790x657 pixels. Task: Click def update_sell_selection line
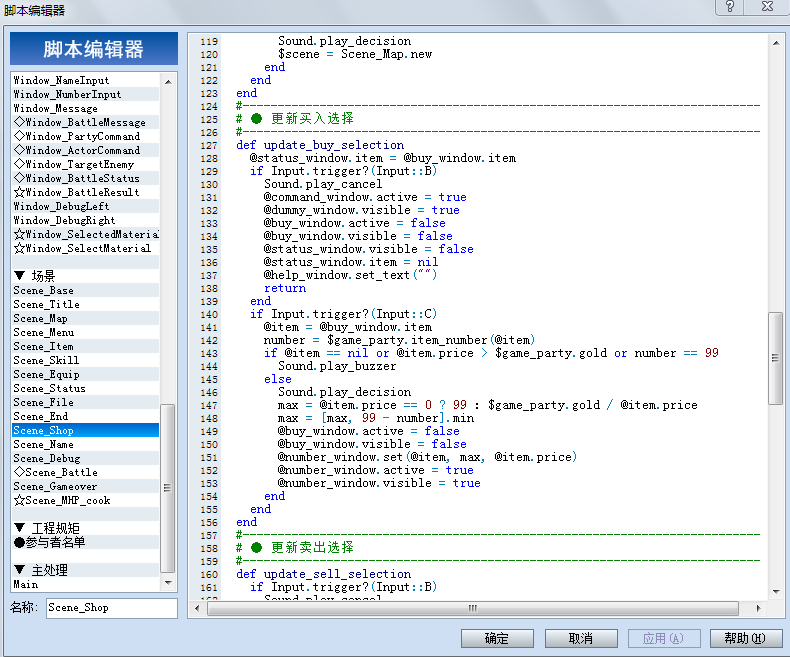click(x=323, y=574)
